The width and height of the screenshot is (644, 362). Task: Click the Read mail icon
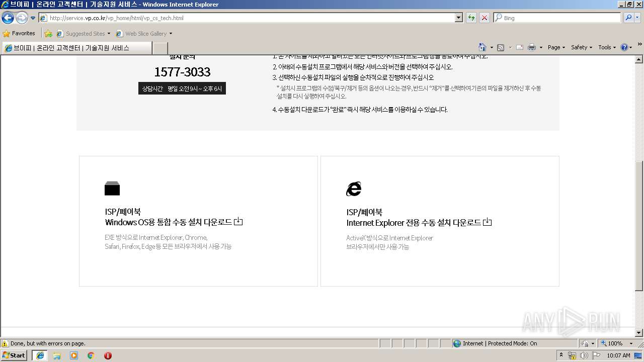click(520, 47)
